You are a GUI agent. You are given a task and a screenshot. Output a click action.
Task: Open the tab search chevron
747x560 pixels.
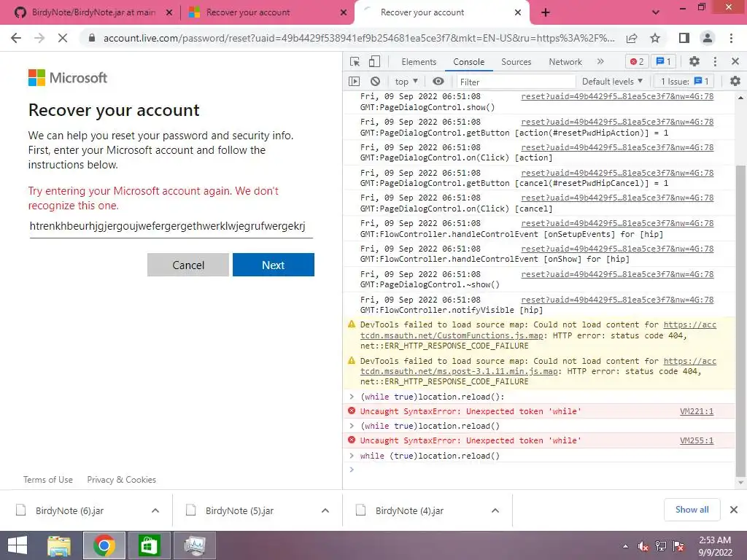tap(656, 12)
